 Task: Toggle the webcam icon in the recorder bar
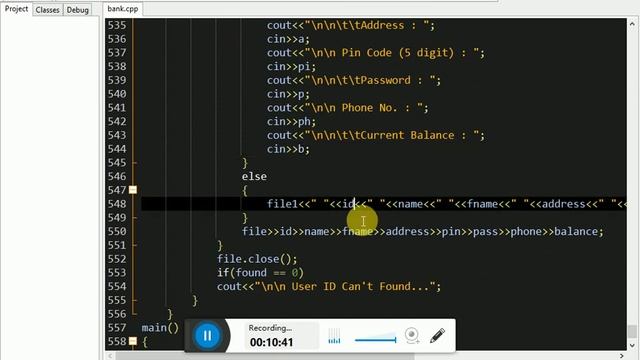click(412, 336)
